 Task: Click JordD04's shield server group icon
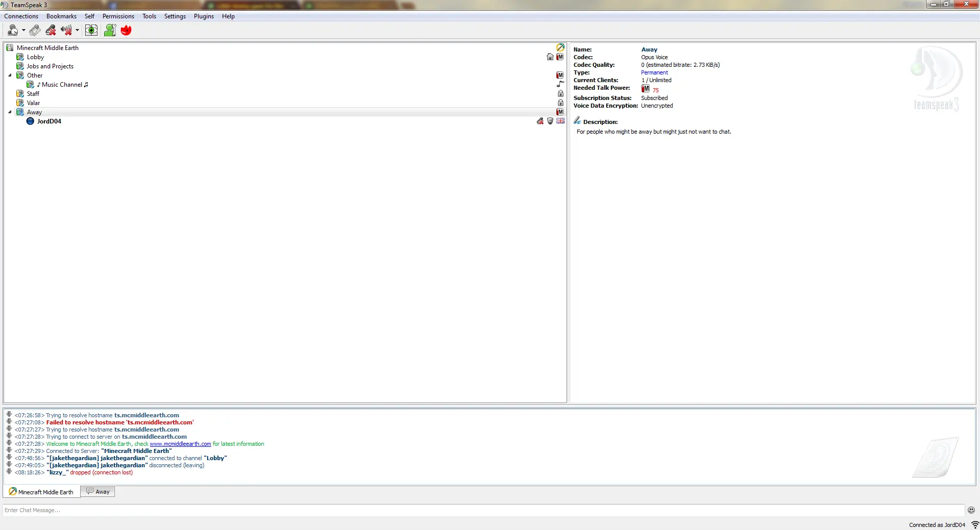tap(550, 121)
